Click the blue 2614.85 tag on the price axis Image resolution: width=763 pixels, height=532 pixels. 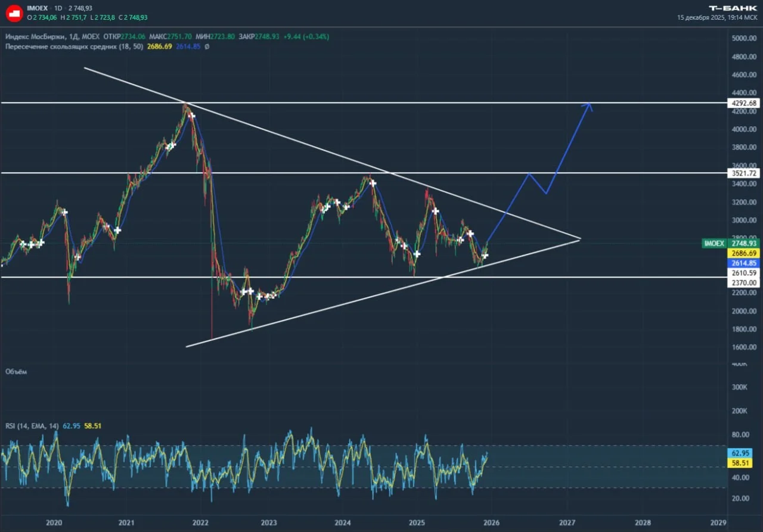point(743,263)
